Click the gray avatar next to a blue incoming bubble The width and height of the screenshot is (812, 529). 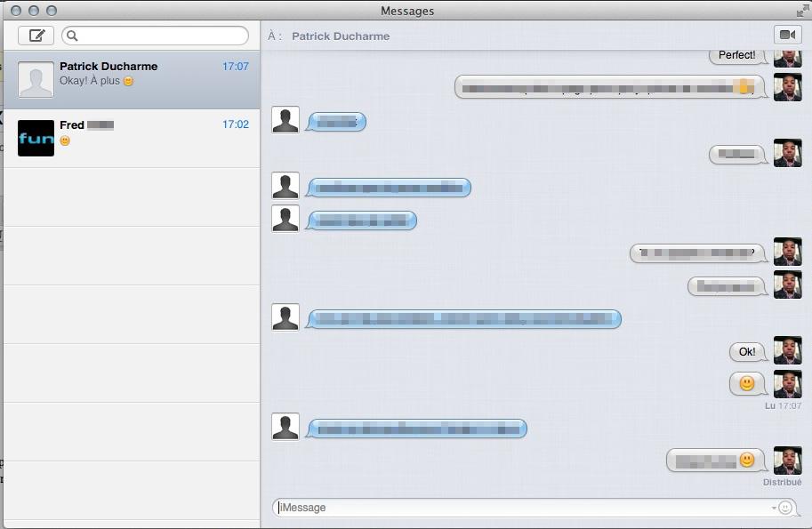pyautogui.click(x=285, y=121)
